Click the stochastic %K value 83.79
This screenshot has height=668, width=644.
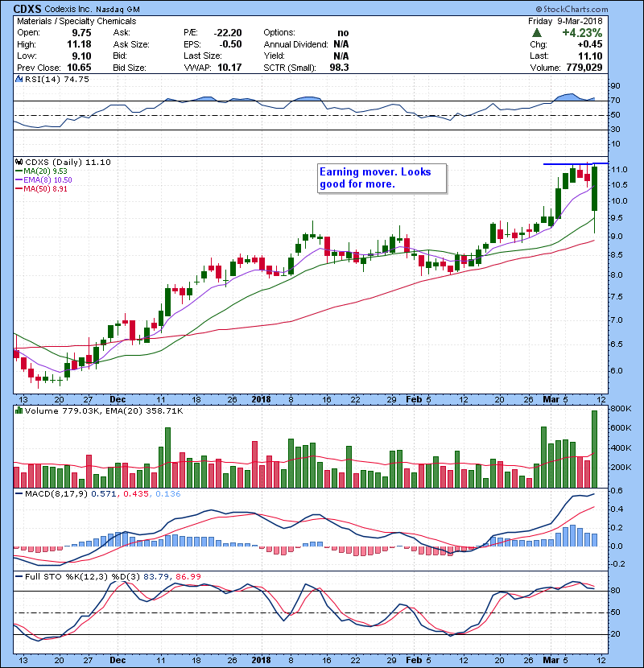pyautogui.click(x=155, y=577)
